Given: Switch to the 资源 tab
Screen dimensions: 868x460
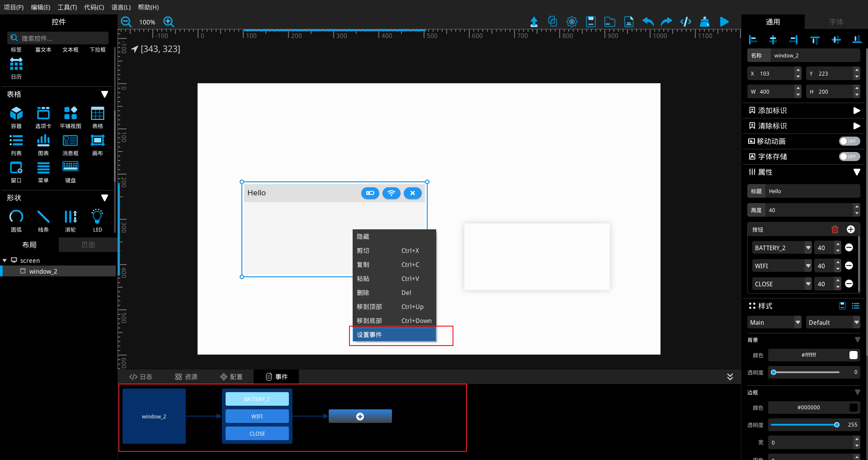Looking at the screenshot, I should point(186,377).
